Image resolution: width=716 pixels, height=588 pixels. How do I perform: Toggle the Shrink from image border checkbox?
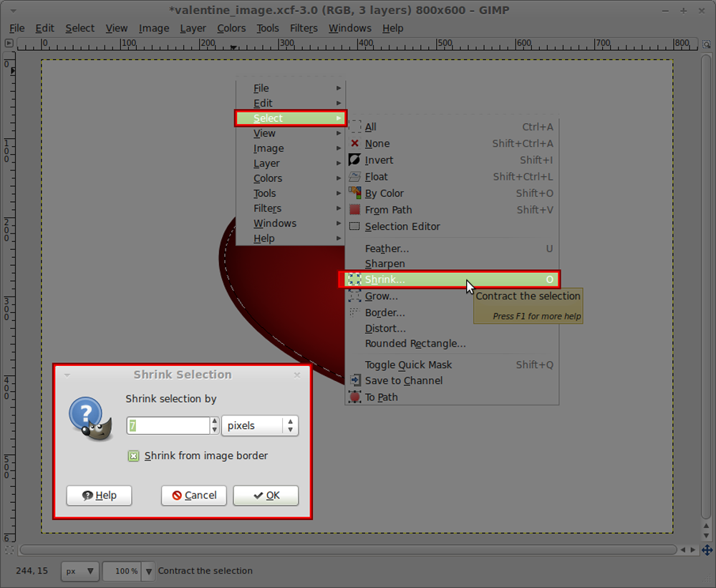point(132,456)
